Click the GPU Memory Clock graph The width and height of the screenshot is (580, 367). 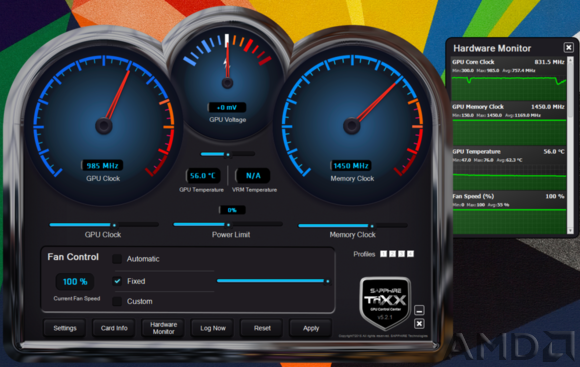(x=509, y=132)
